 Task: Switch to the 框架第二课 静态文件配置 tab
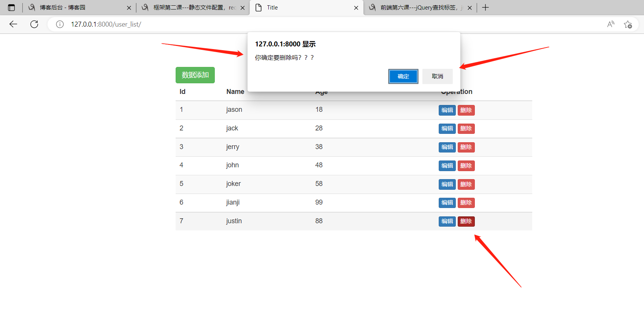(x=193, y=8)
